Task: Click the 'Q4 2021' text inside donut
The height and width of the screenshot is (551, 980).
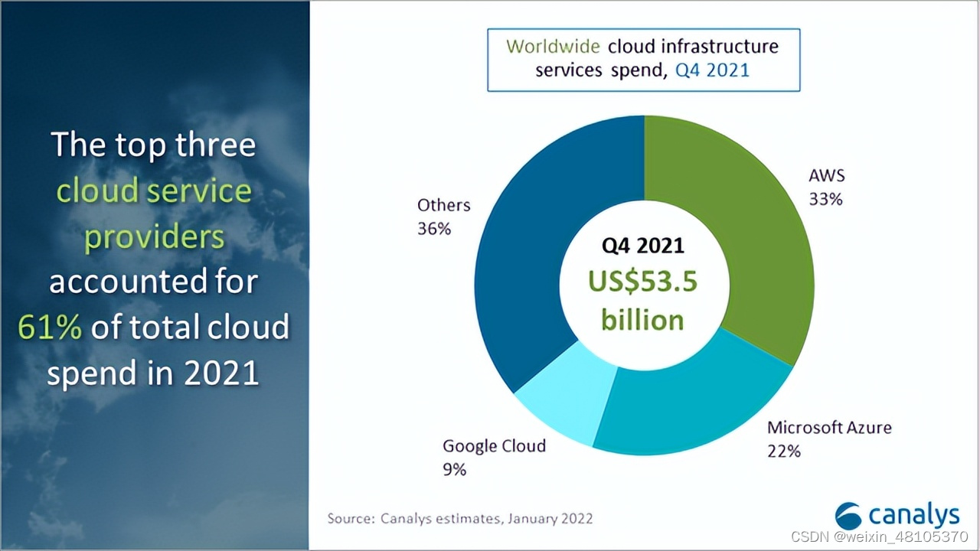Action: (x=642, y=246)
